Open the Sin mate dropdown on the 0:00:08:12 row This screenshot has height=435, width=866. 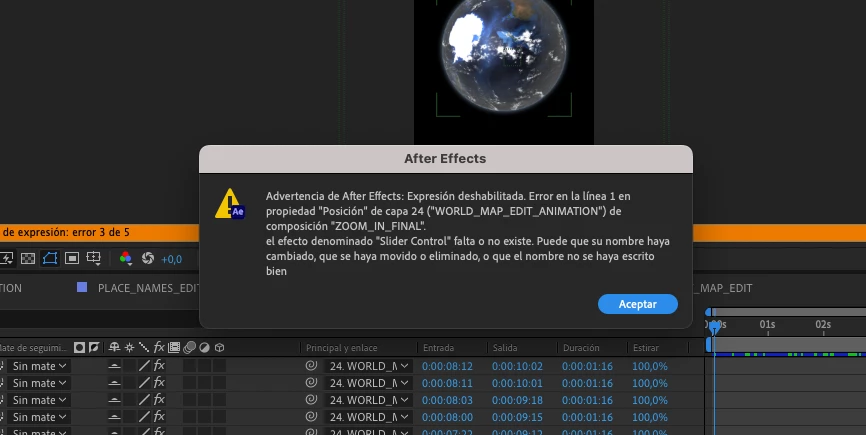tap(40, 366)
